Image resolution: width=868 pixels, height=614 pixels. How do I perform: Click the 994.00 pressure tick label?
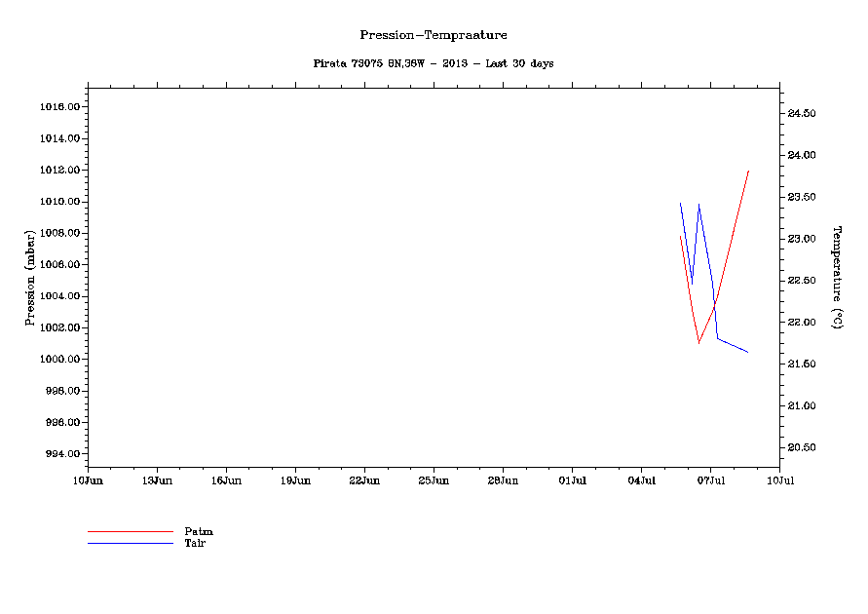coord(60,454)
